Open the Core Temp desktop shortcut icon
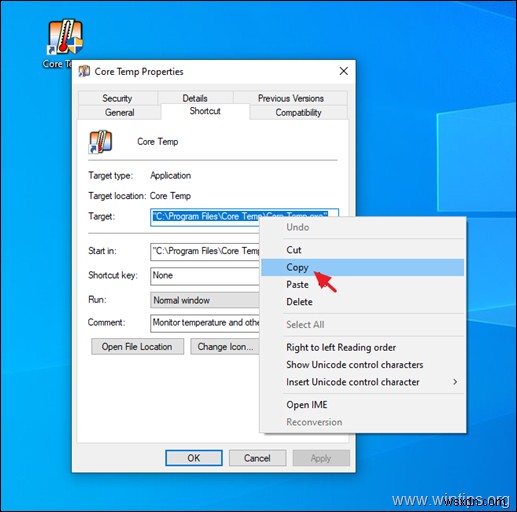This screenshot has height=512, width=517. point(65,37)
